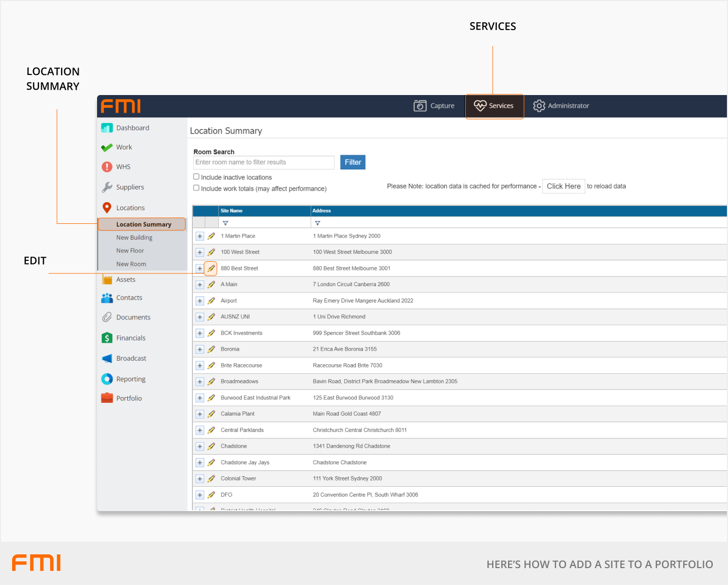Expand the BCK Investments row
728x585 pixels.
point(200,333)
